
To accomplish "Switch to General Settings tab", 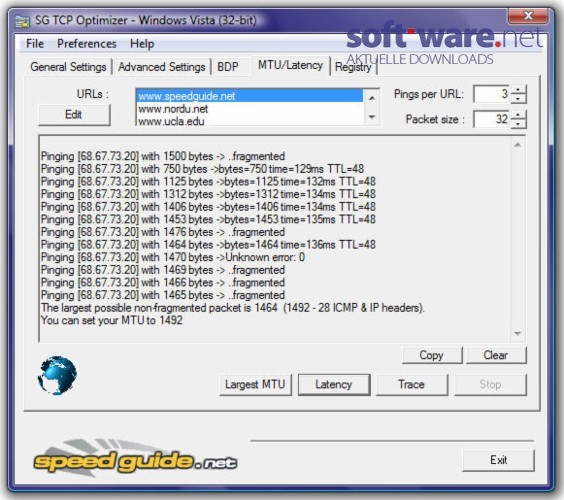I will tap(68, 67).
